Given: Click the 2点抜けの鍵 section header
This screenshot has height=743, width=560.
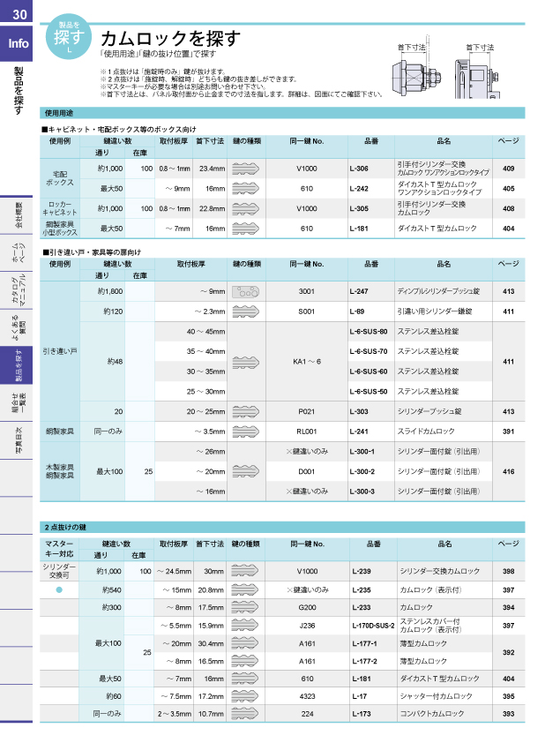Looking at the screenshot, I should coord(65,527).
